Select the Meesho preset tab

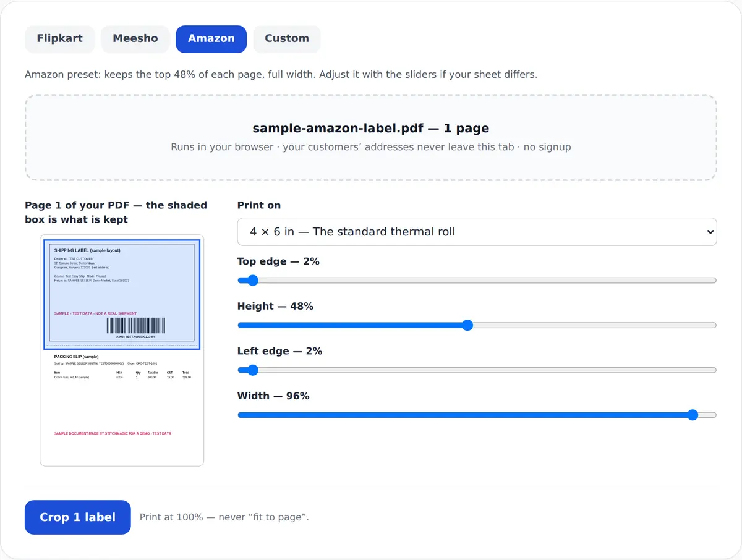[135, 38]
